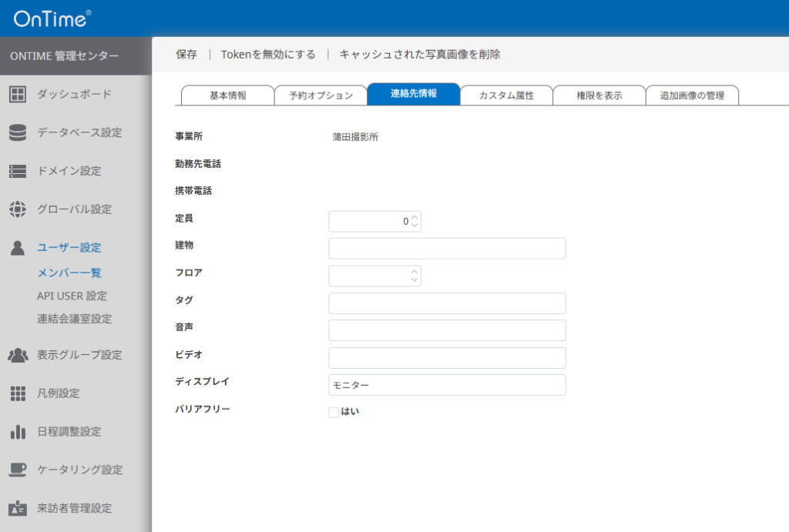Click the user settings person icon
Image resolution: width=789 pixels, height=532 pixels.
[x=18, y=248]
